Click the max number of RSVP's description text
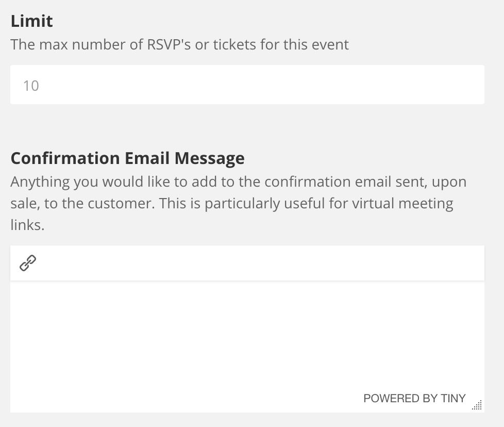This screenshot has height=427, width=504. pos(180,44)
